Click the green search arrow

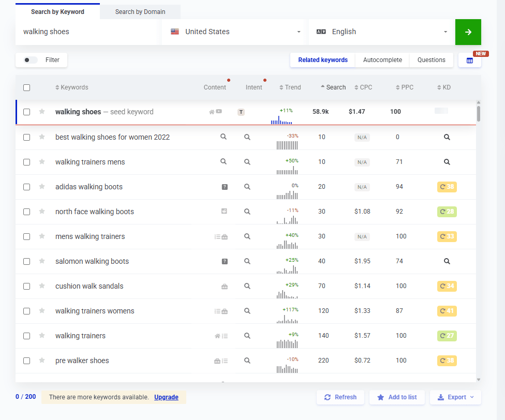[x=468, y=32]
